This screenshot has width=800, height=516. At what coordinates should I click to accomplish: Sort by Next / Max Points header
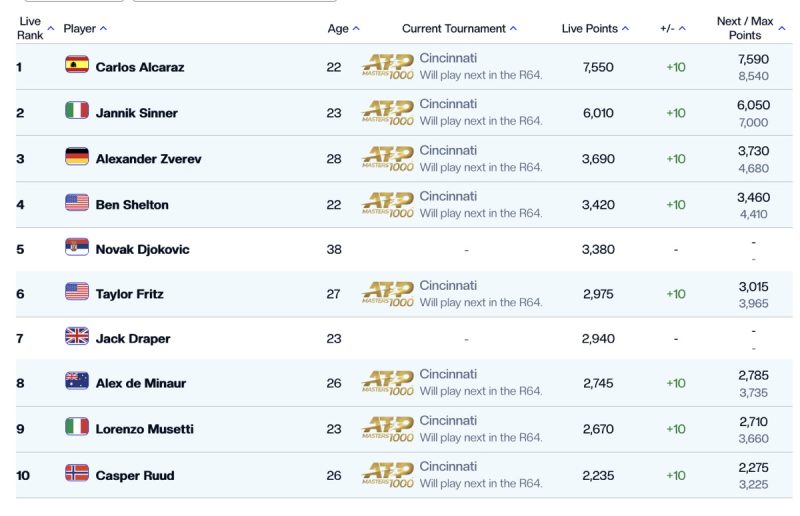coord(751,28)
